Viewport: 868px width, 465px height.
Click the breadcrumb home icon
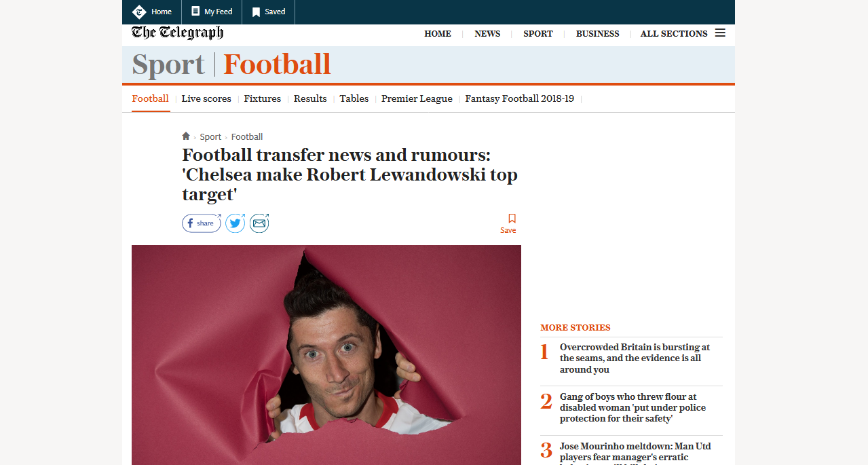coord(186,136)
